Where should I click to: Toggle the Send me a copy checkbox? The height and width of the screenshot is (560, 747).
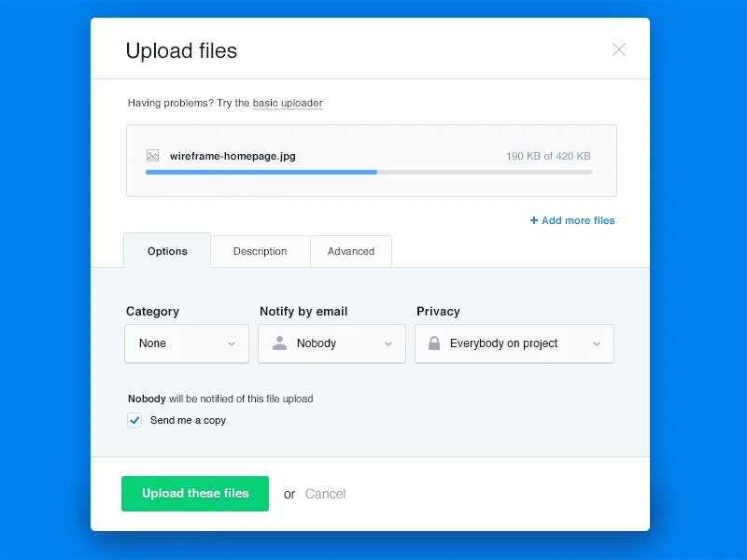click(134, 420)
